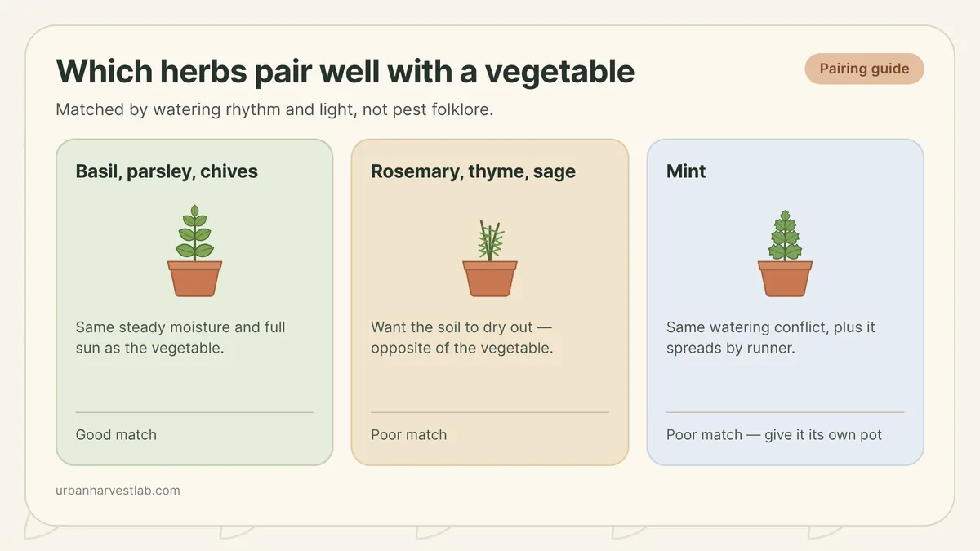Click the divider line in mint card
Screen dimensions: 980x551
pos(785,412)
